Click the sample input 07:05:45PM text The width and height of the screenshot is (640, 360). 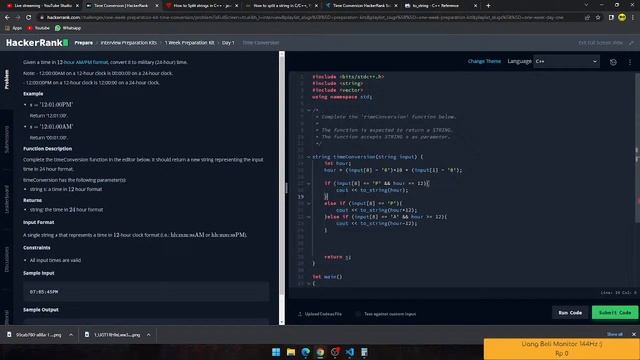44,292
